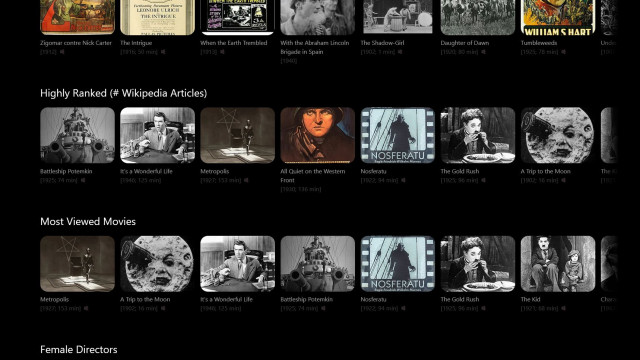Click The Intrigue title link
The height and width of the screenshot is (360, 640).
pyautogui.click(x=136, y=43)
